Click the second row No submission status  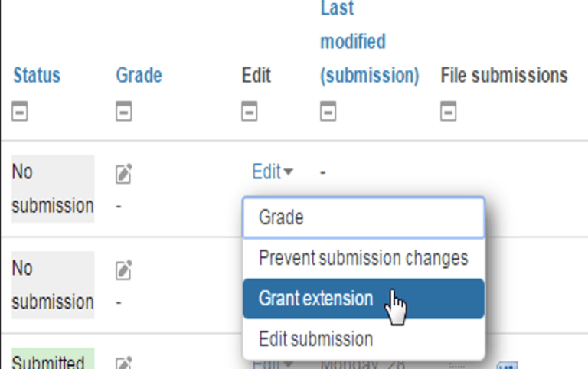[53, 285]
